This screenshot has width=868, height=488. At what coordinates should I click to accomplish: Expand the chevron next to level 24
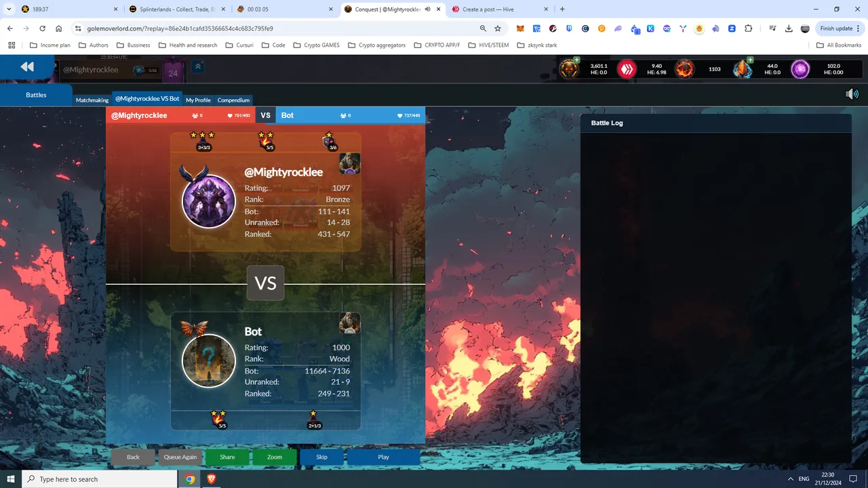(198, 66)
